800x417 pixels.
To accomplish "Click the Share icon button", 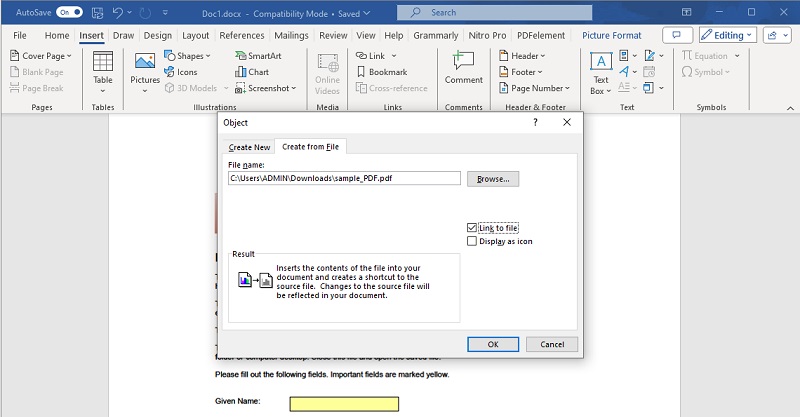I will [777, 35].
